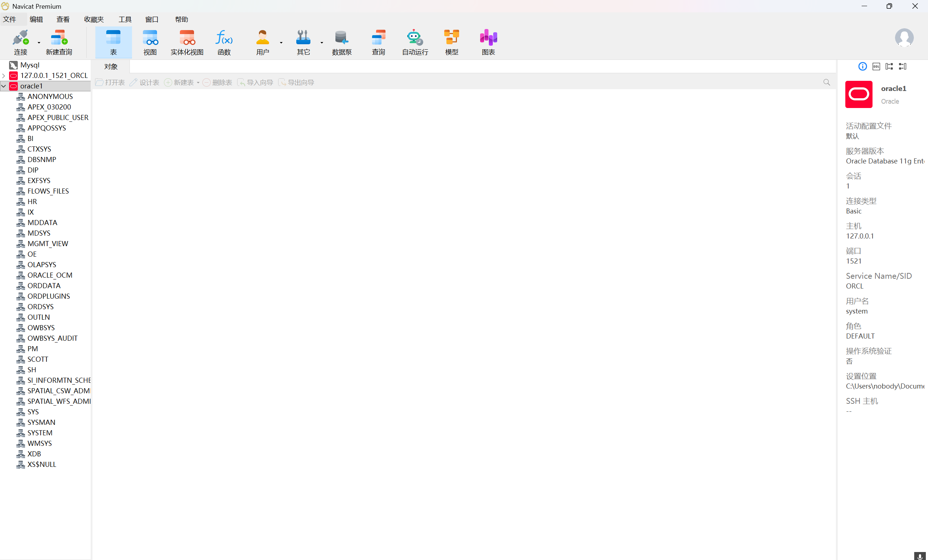Viewport: 928px width, 560px height.
Task: Expand the Others (其它) dropdown arrow
Action: click(x=322, y=43)
